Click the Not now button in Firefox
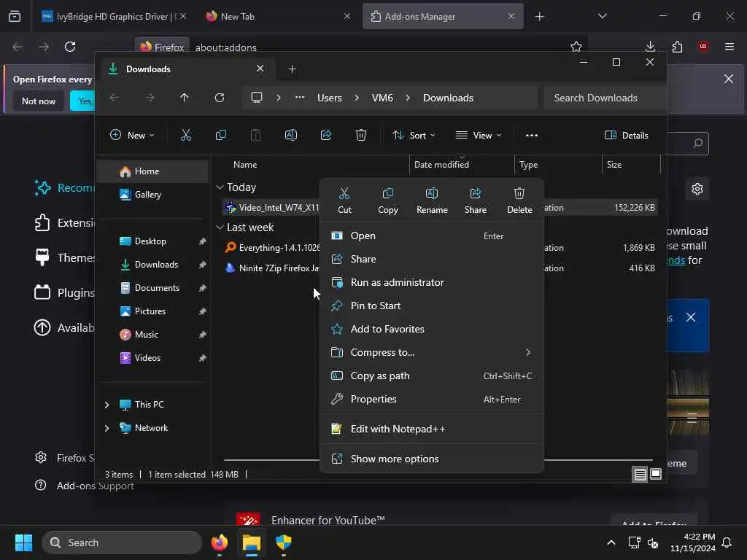 click(x=39, y=101)
